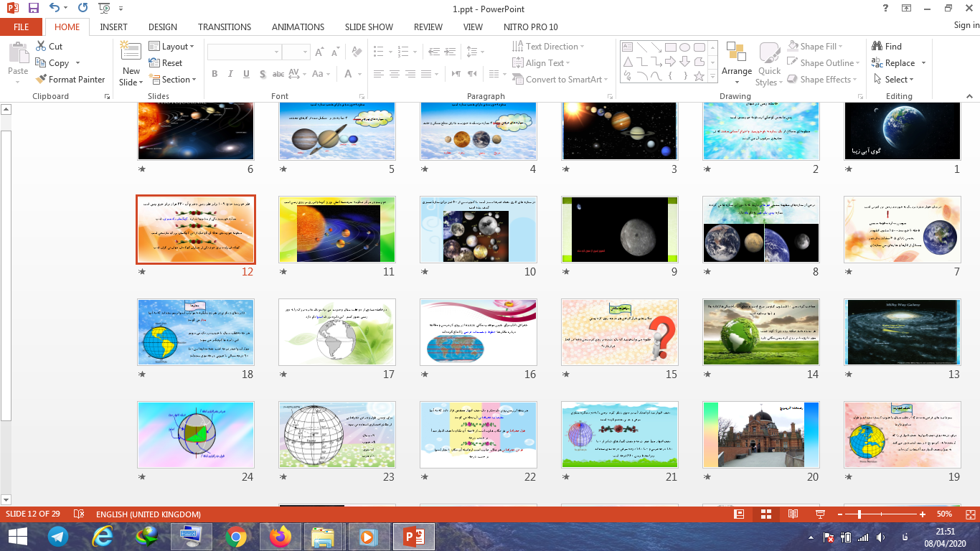Expand the Layout dropdown
The height and width of the screenshot is (551, 980).
[172, 46]
